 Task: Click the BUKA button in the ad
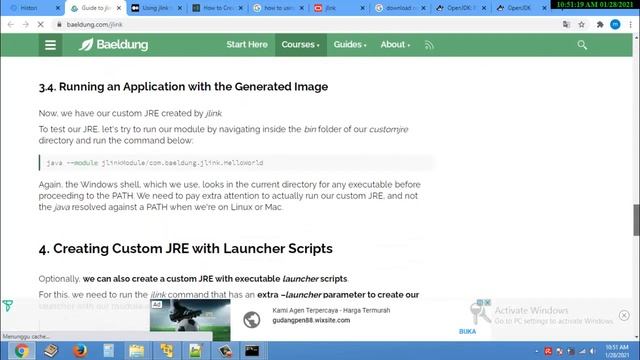click(x=467, y=331)
